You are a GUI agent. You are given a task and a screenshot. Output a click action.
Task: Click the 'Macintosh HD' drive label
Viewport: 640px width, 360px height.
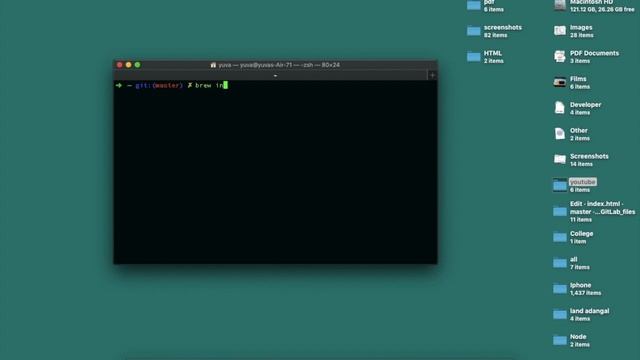click(x=592, y=2)
